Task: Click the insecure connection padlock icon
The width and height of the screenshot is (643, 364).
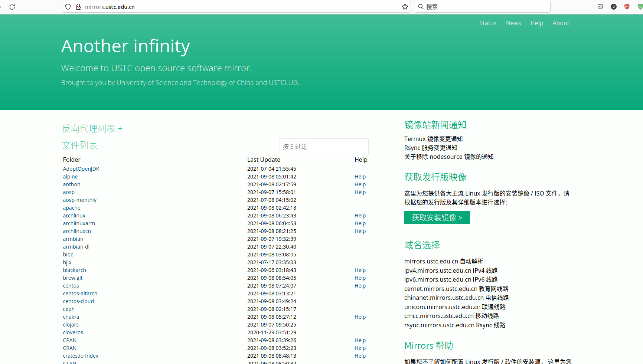Action: 78,7
